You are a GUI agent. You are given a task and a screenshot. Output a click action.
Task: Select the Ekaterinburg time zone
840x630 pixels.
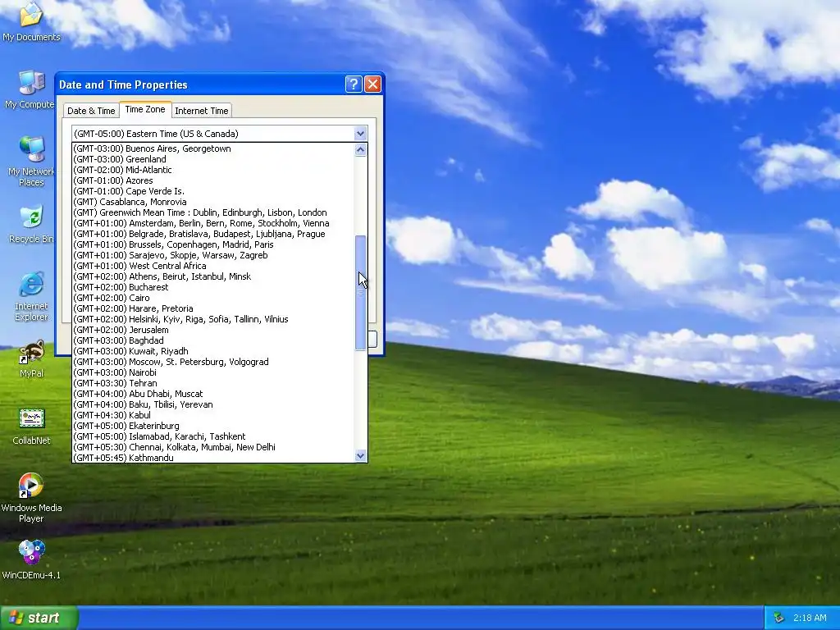coord(213,426)
